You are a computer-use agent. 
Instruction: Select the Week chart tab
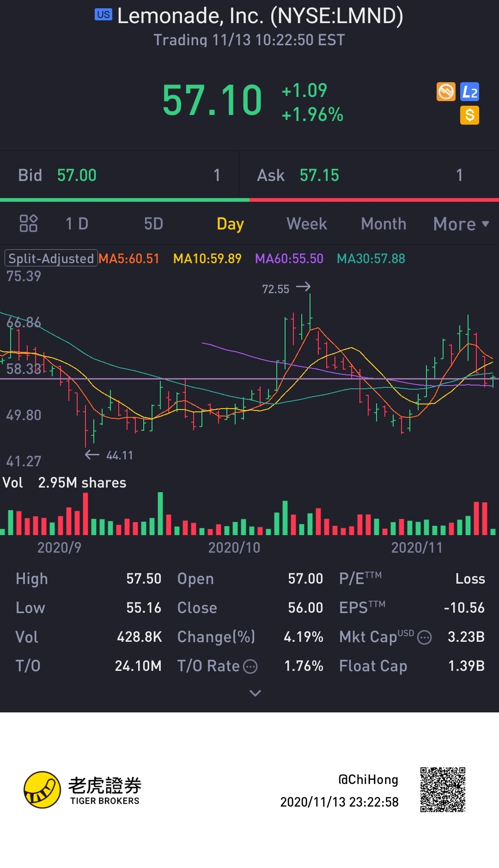pyautogui.click(x=307, y=224)
